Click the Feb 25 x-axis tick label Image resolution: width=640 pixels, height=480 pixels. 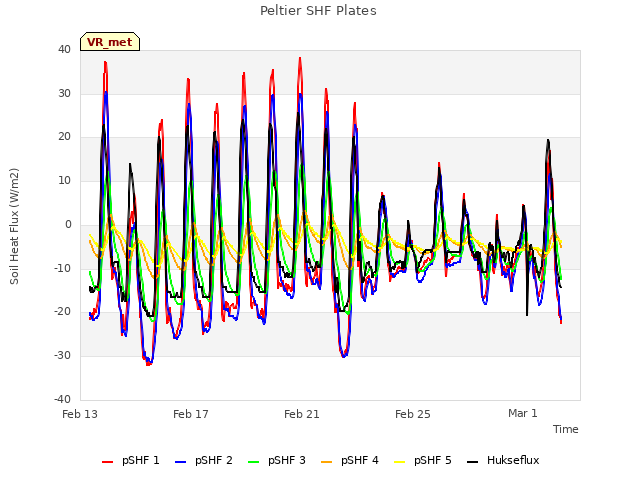coord(413,414)
